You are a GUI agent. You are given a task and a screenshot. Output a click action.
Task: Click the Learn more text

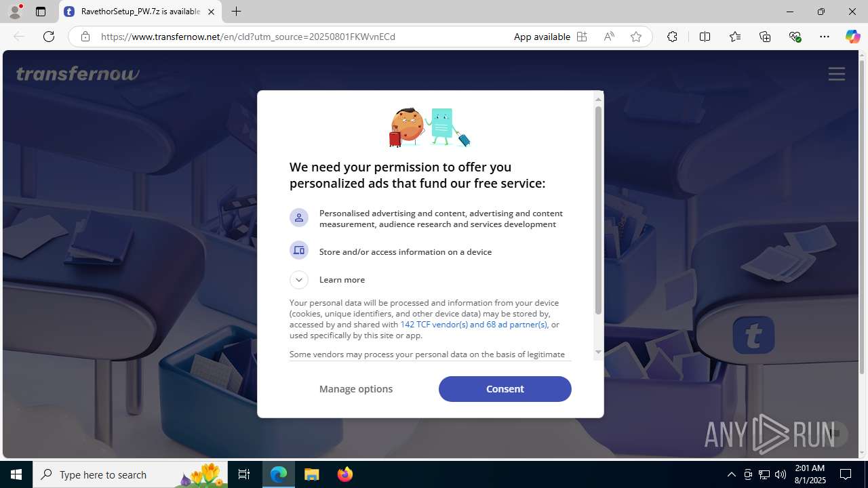tap(342, 280)
